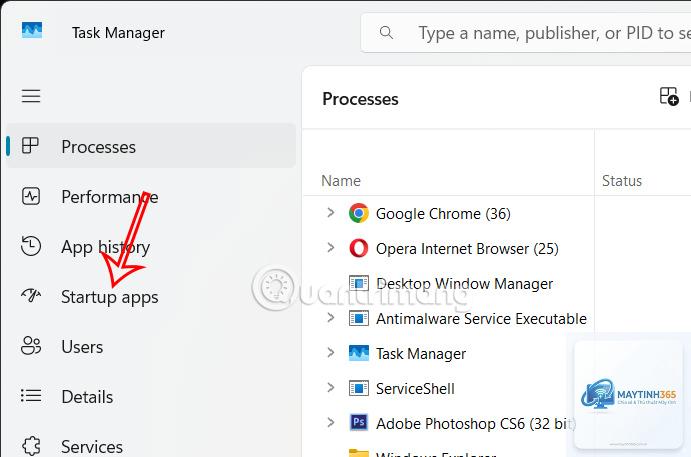The height and width of the screenshot is (457, 691).
Task: Click the Desktop Window Manager icon
Action: (x=359, y=283)
